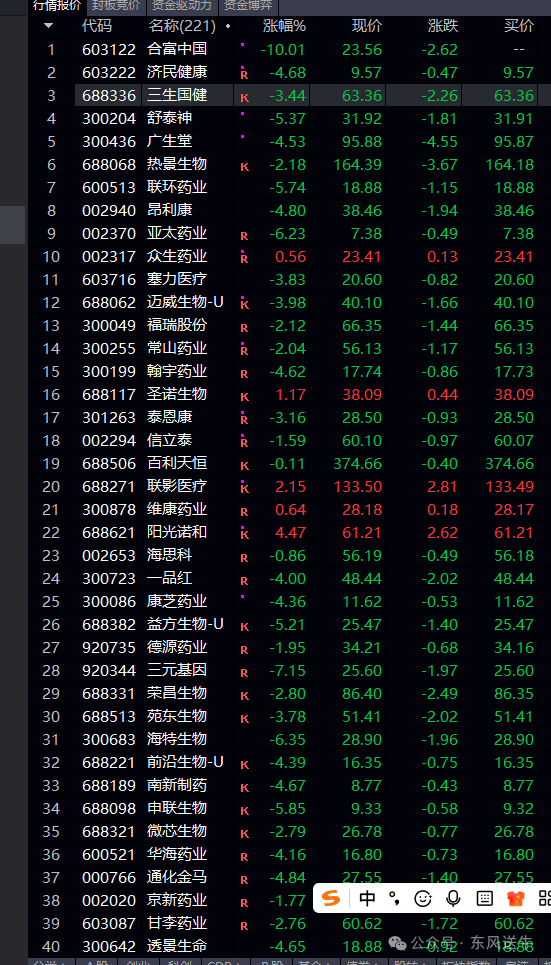The height and width of the screenshot is (965, 551).
Task: Open the emoji panel smiley icon
Action: (423, 899)
